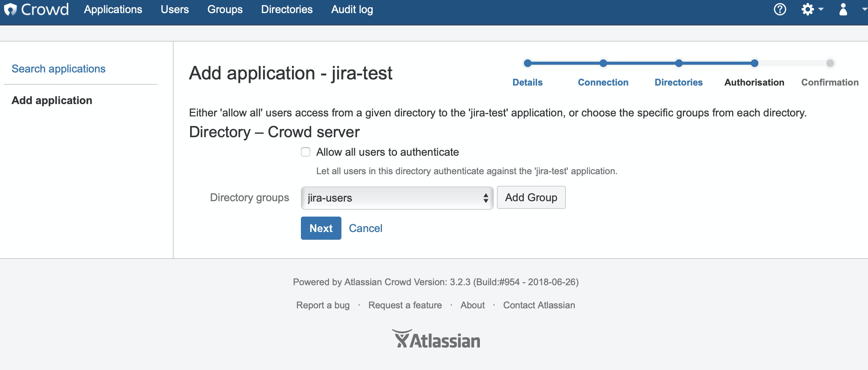Open the user profile icon
The image size is (868, 370).
point(843,9)
